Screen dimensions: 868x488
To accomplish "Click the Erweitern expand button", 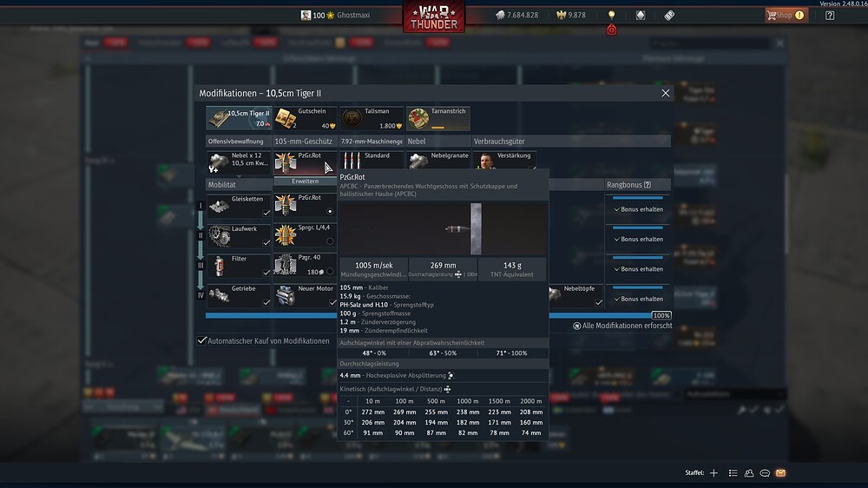I will pyautogui.click(x=305, y=181).
